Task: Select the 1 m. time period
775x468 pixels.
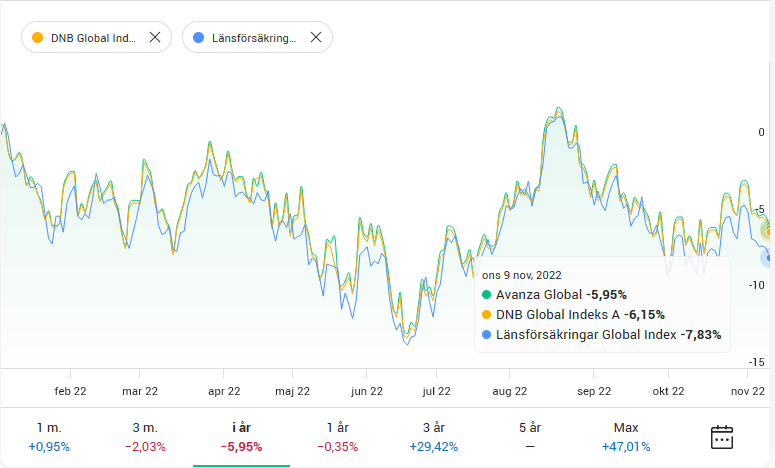Action: pyautogui.click(x=48, y=437)
